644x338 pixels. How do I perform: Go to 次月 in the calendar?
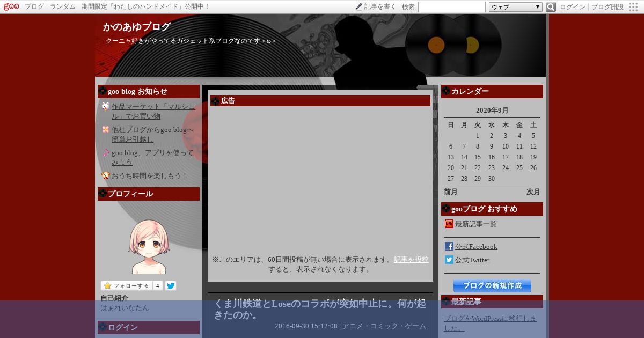533,192
